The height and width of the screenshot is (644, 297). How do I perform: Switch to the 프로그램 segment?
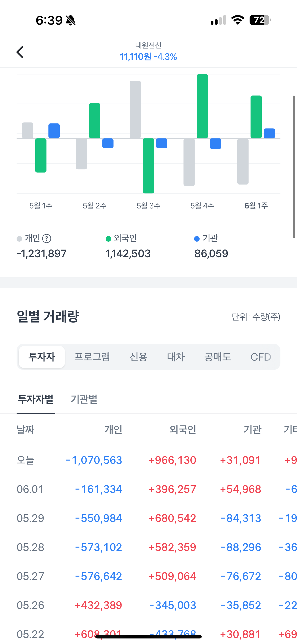tap(92, 357)
